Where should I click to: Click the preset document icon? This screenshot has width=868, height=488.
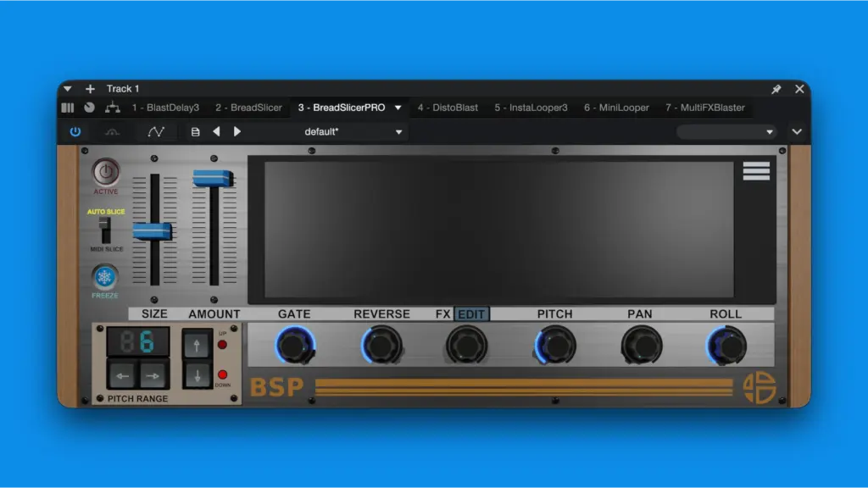(x=195, y=131)
